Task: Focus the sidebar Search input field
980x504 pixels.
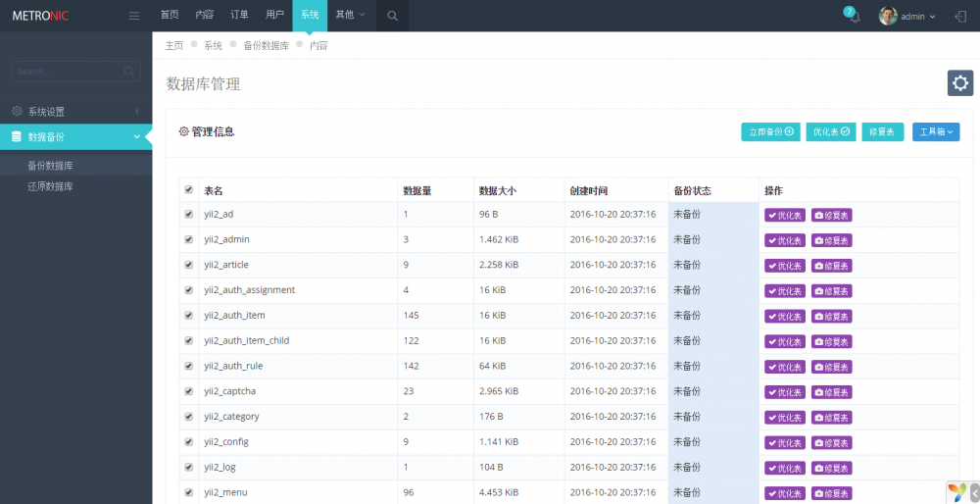Action: coord(75,72)
